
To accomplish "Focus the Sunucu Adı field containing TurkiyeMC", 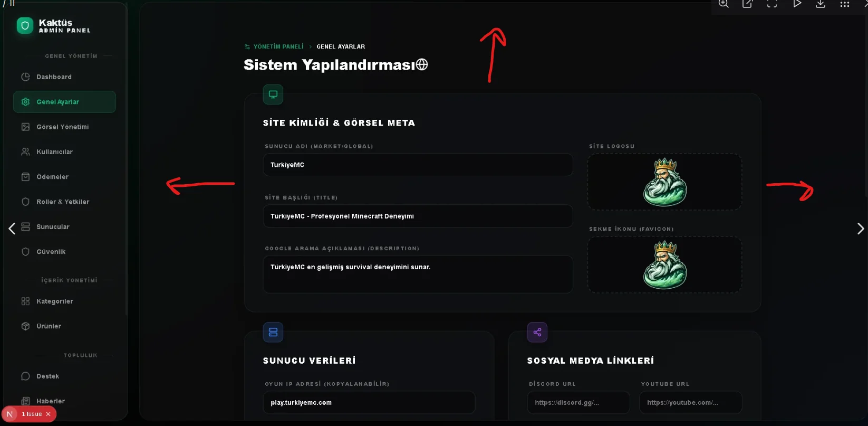I will tap(418, 165).
